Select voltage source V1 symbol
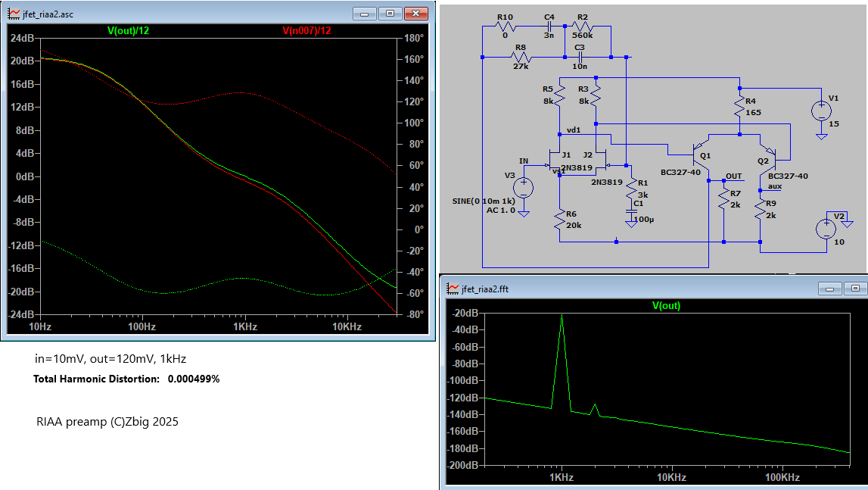The height and width of the screenshot is (490, 868). (822, 111)
